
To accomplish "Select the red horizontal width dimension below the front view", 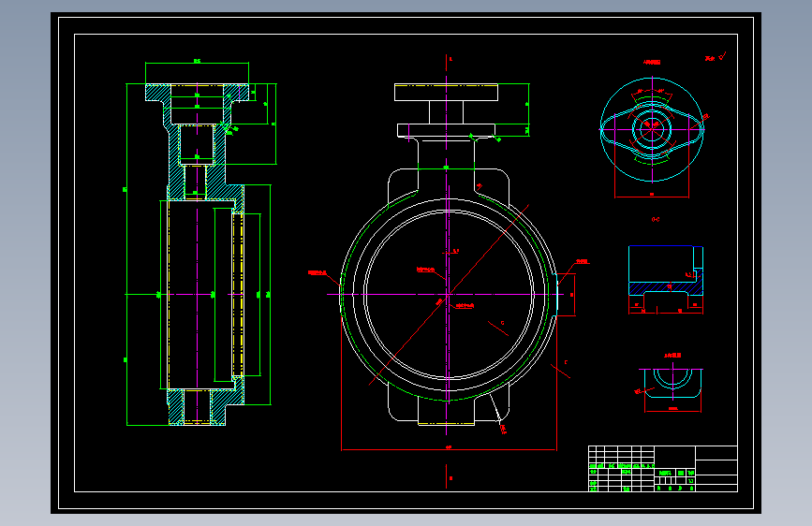I will (x=449, y=449).
